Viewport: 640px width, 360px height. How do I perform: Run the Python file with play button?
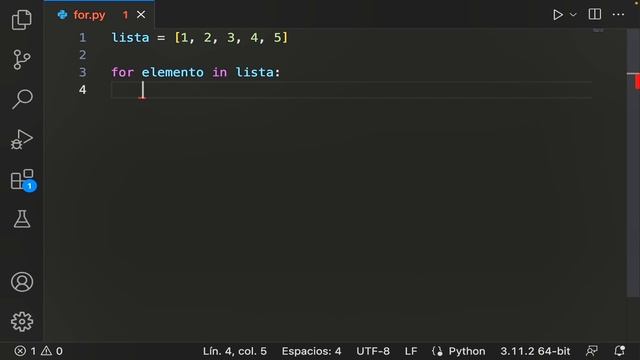558,15
